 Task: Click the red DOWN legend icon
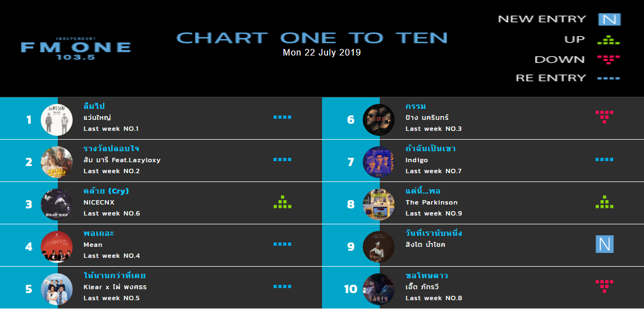tap(609, 59)
